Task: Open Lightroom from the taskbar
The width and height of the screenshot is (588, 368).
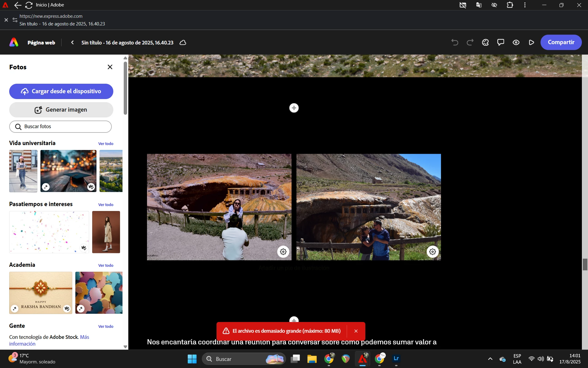Action: pos(396,358)
